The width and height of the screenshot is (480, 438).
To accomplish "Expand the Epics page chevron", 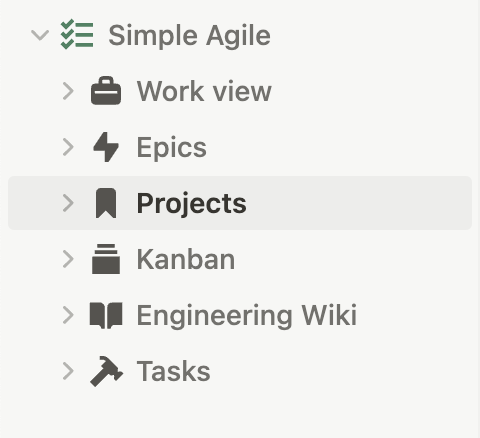I will (x=68, y=147).
